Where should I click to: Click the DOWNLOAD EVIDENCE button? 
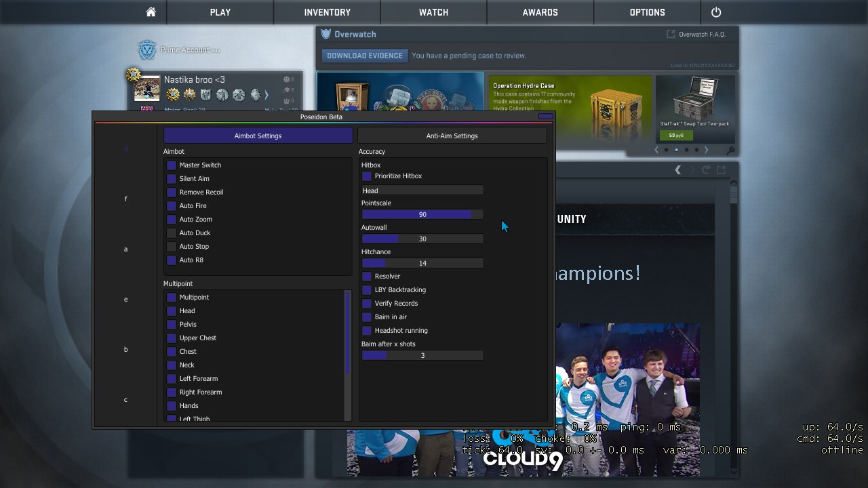coord(365,56)
